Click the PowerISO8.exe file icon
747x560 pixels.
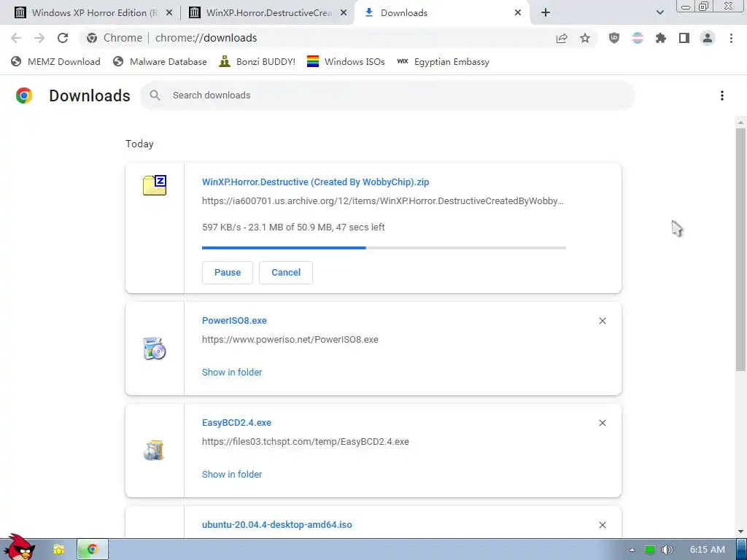click(x=155, y=349)
